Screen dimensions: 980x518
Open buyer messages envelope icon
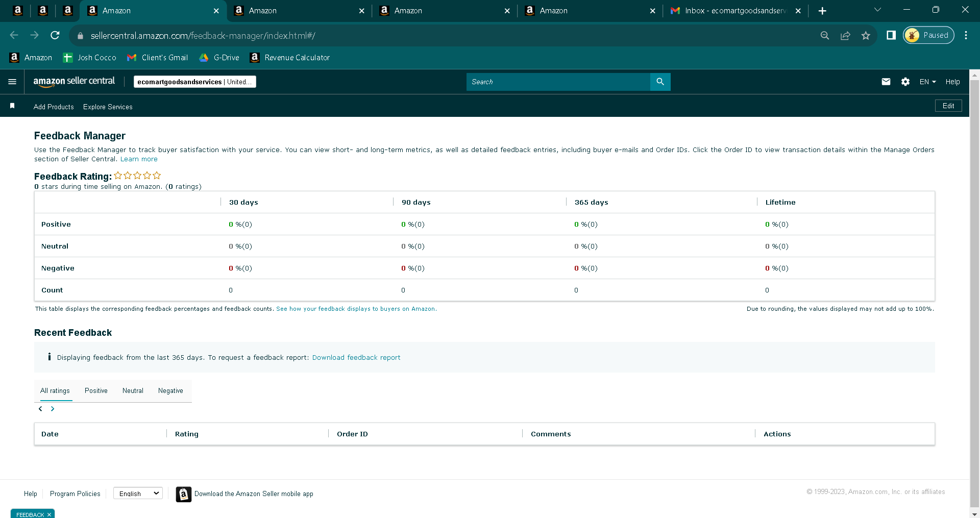coord(886,82)
